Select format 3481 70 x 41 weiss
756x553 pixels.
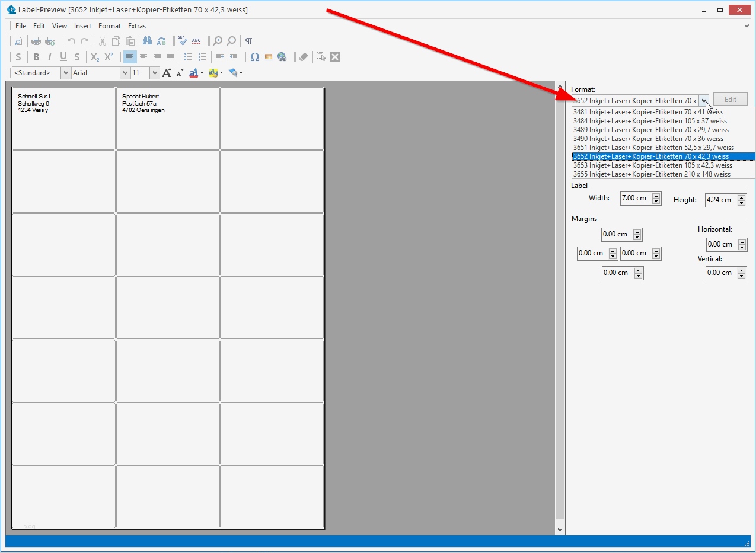click(x=664, y=112)
